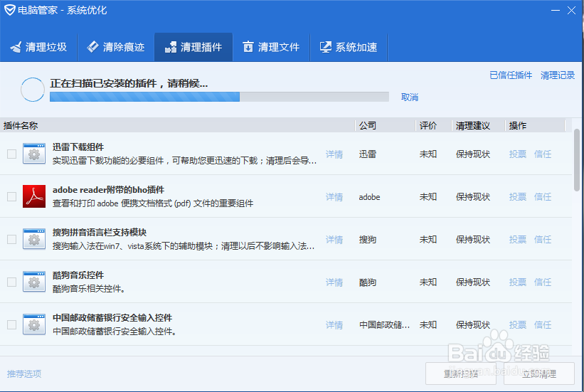The image size is (584, 392).
Task: Click 信任 for 酷狗音乐控件
Action: pos(543,282)
